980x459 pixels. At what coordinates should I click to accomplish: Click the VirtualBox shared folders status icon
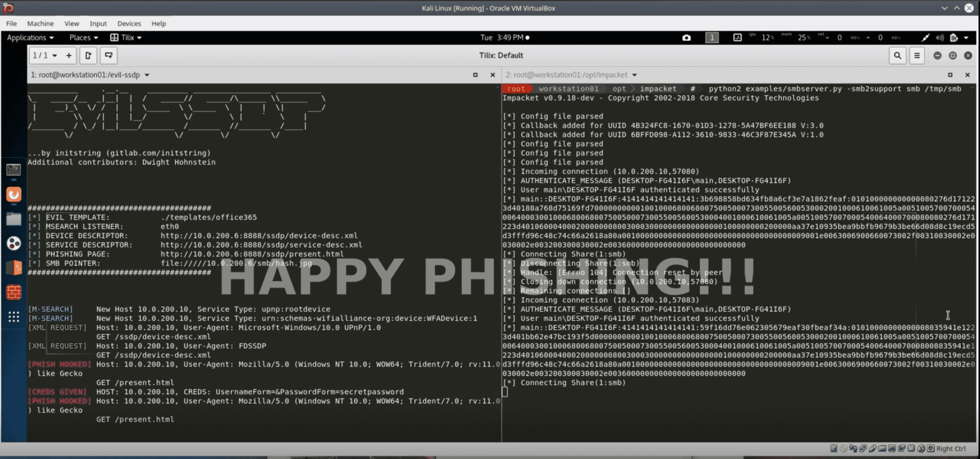tap(882, 448)
